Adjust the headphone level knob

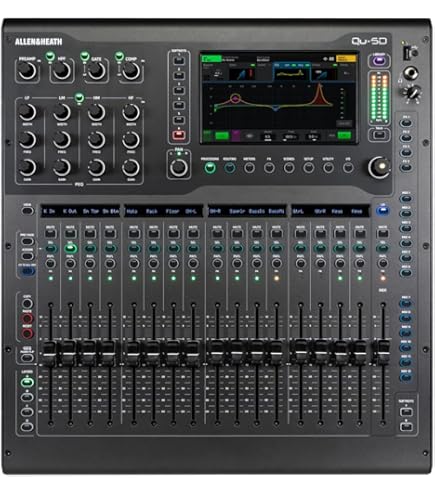click(412, 92)
